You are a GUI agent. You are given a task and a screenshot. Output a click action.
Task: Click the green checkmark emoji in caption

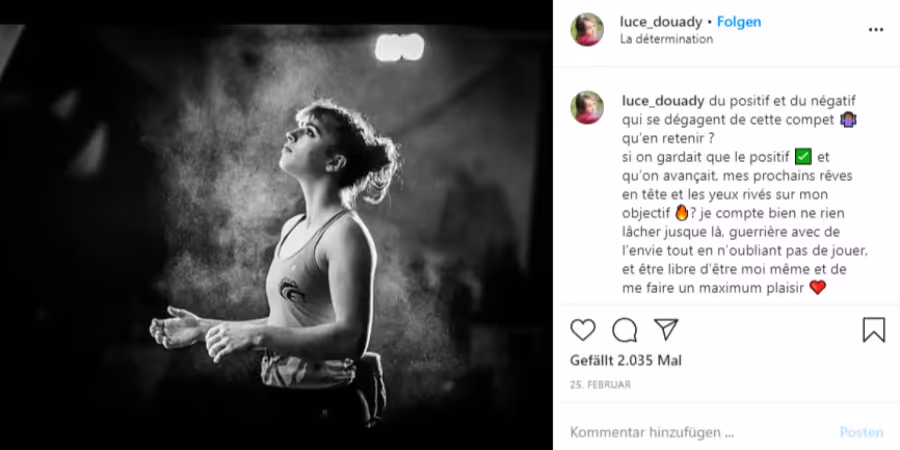802,157
